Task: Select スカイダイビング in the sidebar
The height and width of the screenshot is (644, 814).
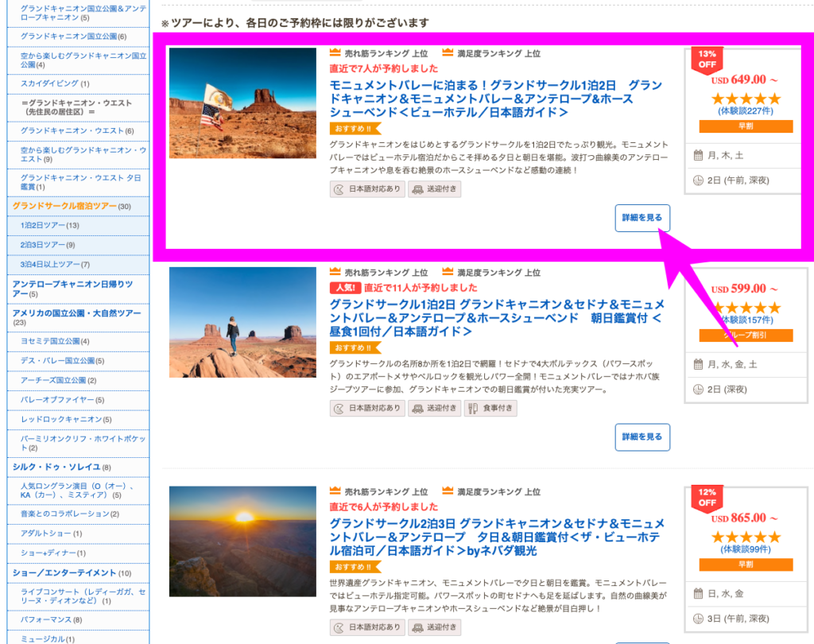Action: coord(49,83)
